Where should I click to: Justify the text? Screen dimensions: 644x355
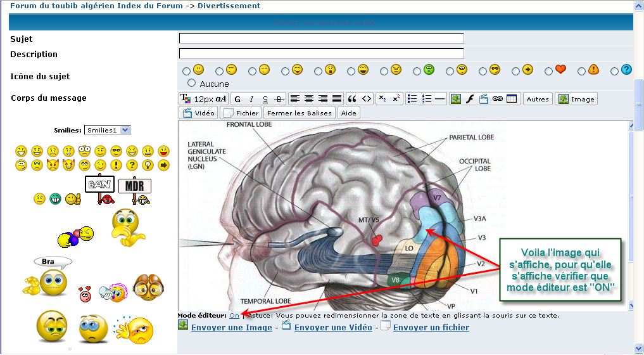click(x=337, y=99)
